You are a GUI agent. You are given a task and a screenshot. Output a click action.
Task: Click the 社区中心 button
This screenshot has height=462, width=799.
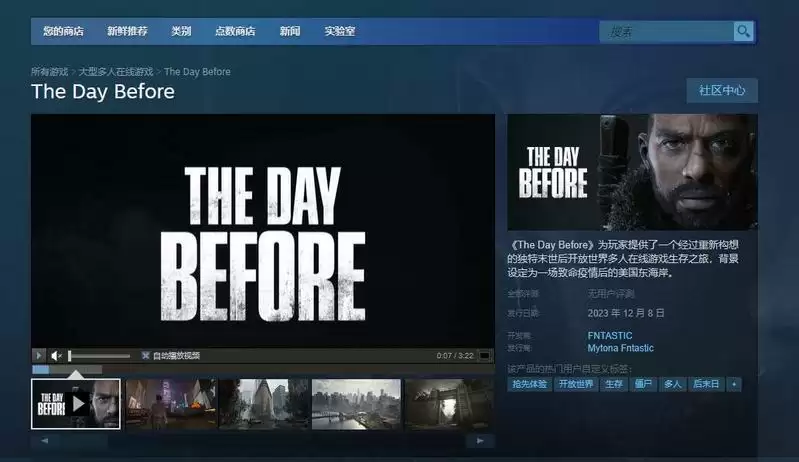(x=721, y=90)
